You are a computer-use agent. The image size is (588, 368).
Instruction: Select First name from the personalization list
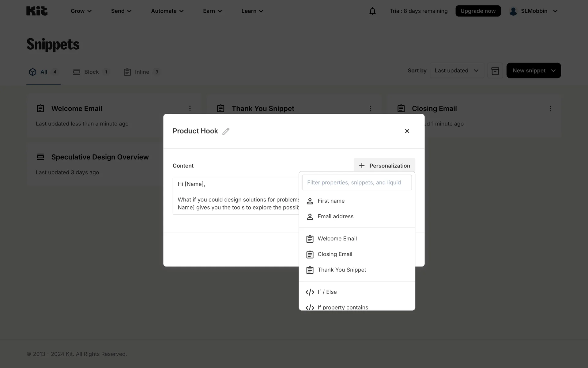coord(331,201)
